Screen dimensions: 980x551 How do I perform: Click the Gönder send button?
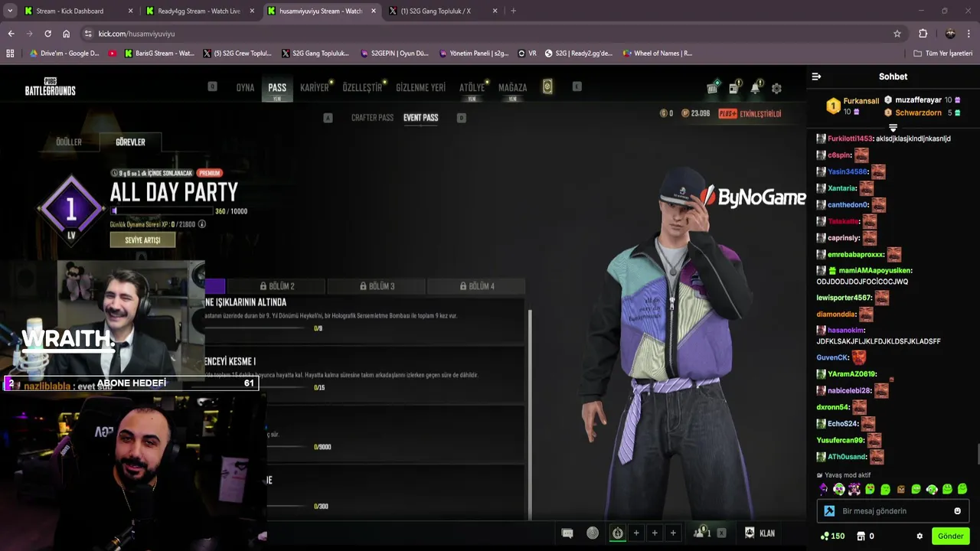950,536
